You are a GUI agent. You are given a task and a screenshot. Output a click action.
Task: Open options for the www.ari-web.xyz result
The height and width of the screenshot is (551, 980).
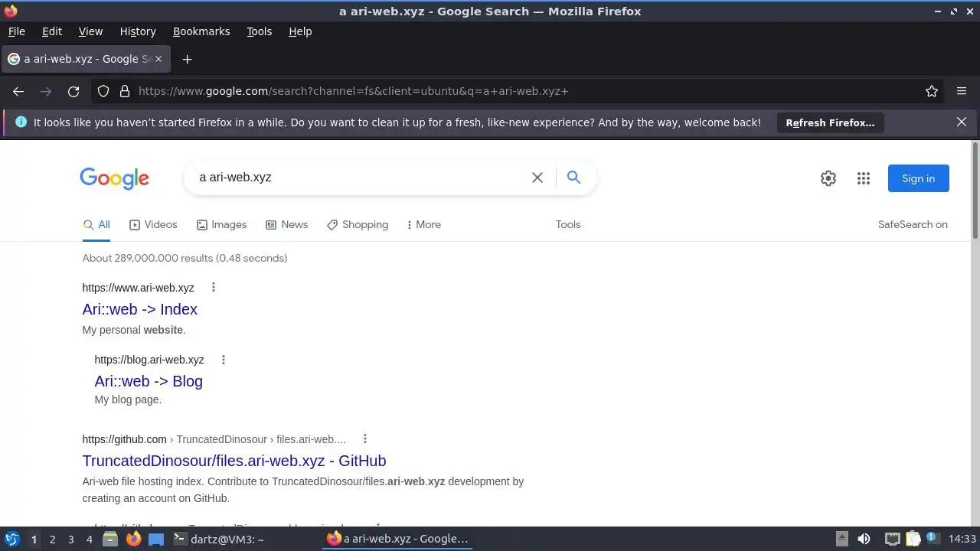(214, 288)
